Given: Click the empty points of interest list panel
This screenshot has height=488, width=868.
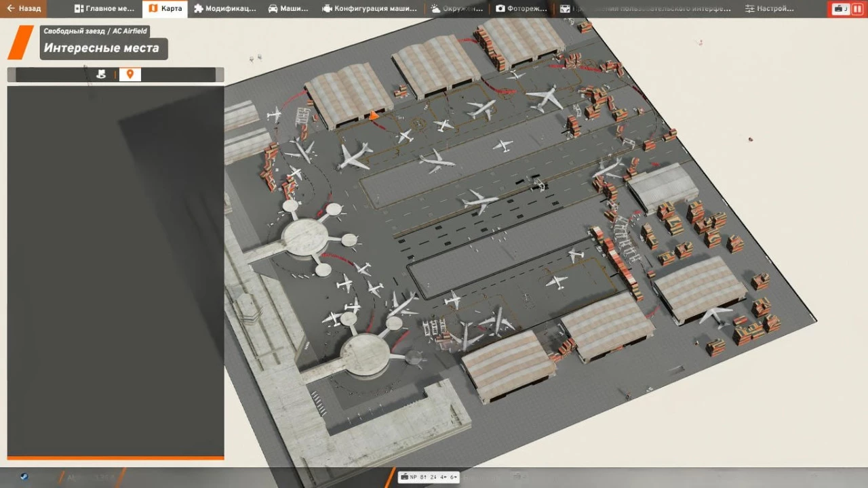Looking at the screenshot, I should pos(115,271).
